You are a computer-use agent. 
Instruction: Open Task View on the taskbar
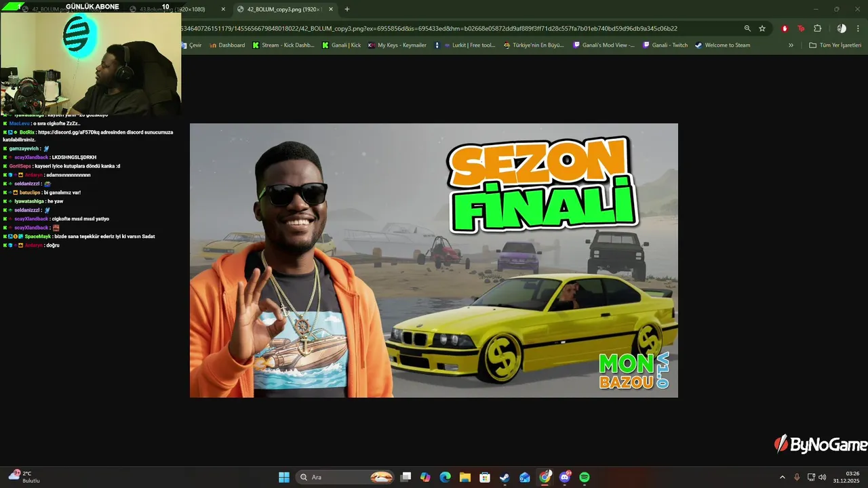406,477
